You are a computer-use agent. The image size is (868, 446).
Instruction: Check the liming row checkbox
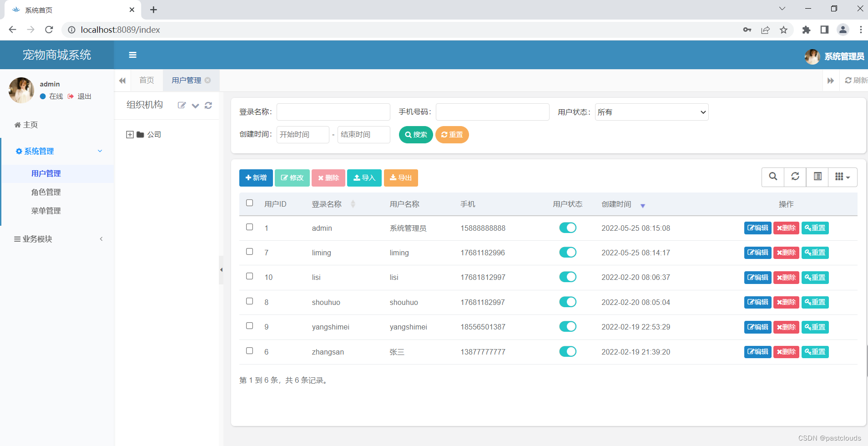coord(249,252)
